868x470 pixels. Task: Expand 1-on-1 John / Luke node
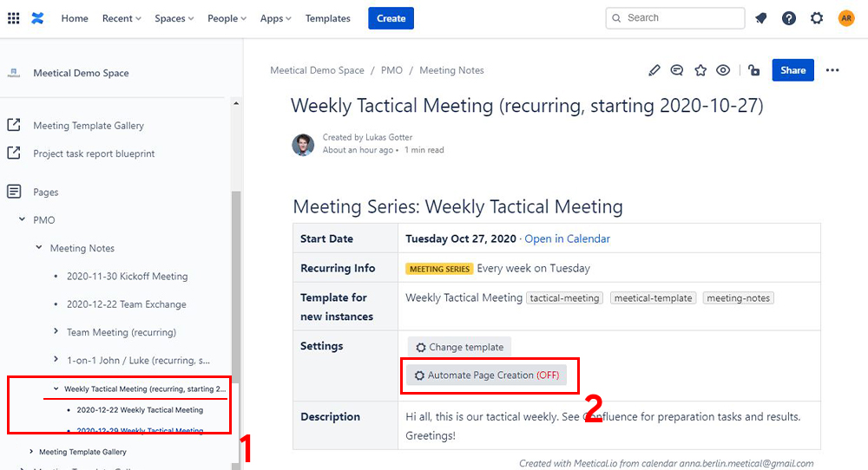(x=56, y=359)
